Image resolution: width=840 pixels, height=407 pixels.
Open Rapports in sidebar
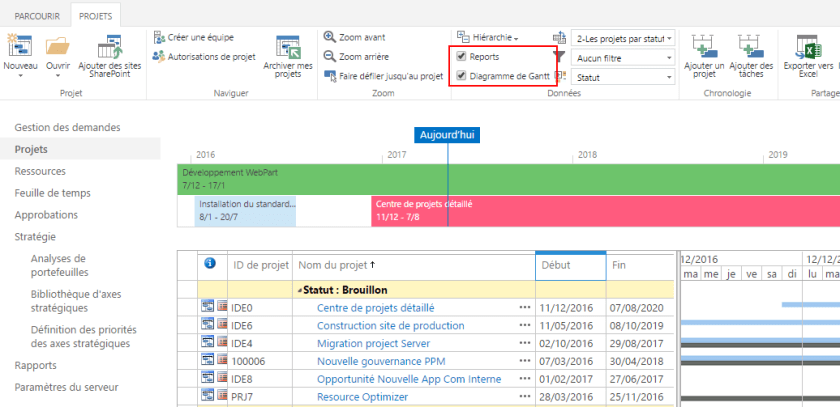(x=35, y=365)
